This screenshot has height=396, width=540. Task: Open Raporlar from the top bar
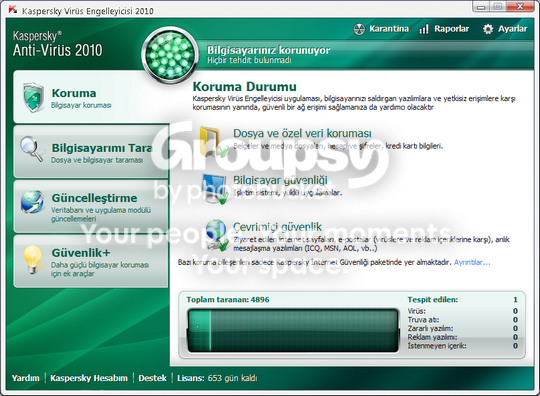(444, 29)
